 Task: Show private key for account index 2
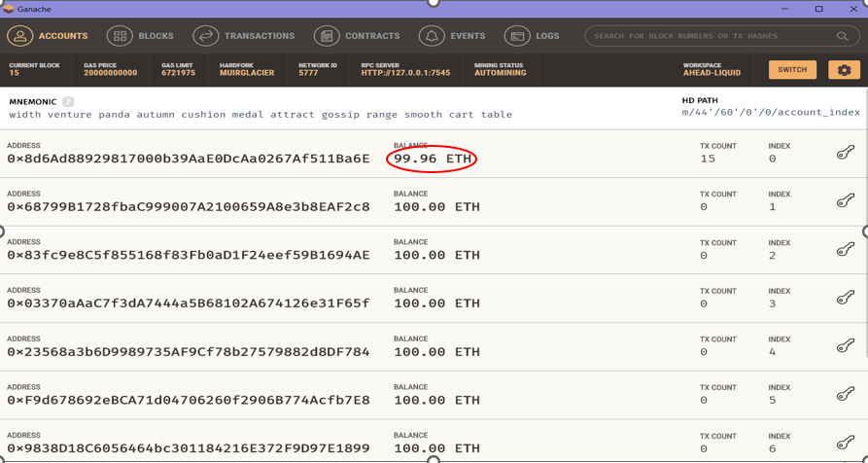point(846,249)
